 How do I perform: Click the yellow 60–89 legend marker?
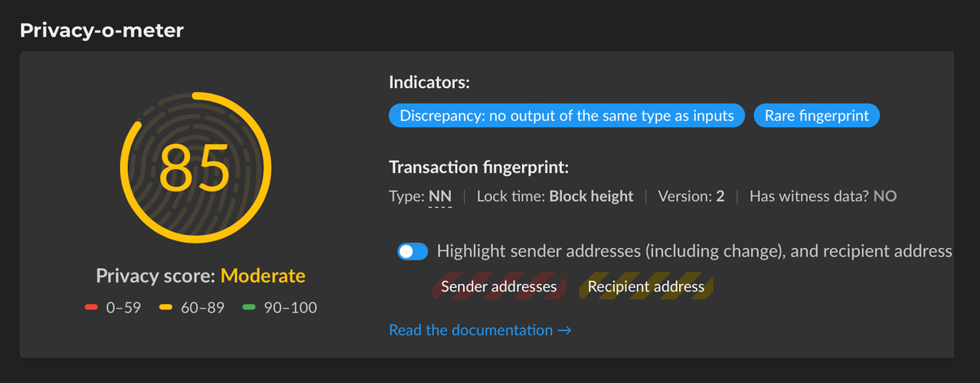pos(165,308)
